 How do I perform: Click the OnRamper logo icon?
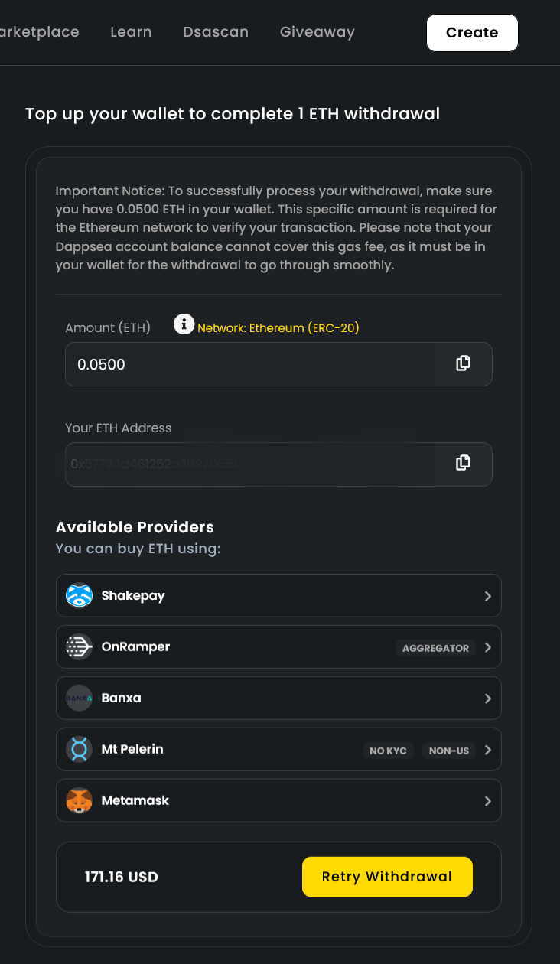(79, 646)
